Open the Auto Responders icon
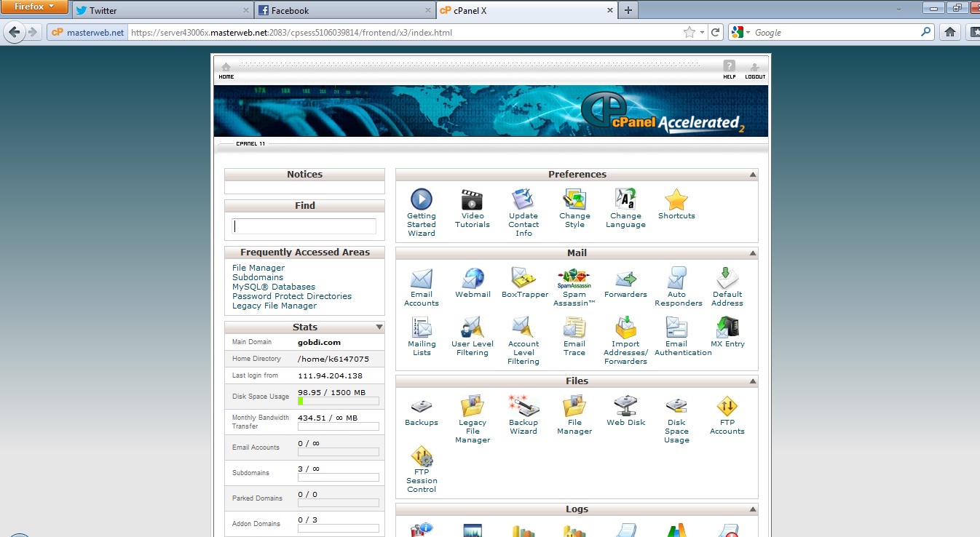The image size is (980, 537). (677, 279)
